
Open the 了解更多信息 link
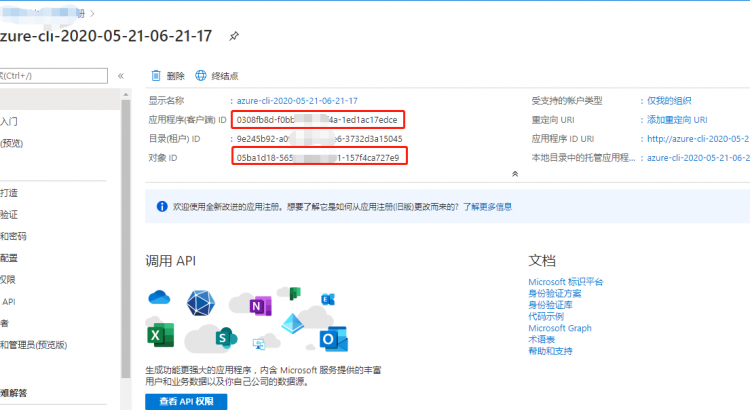coord(487,206)
